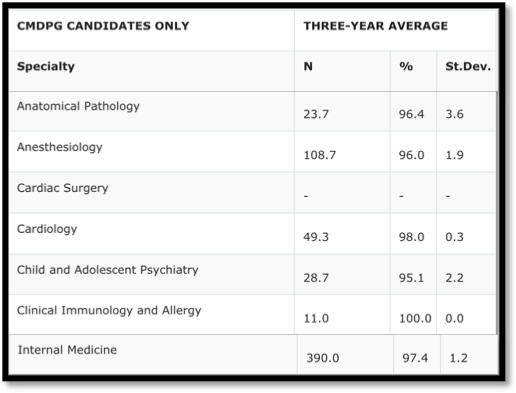Click the Internal Medicine row label
516x393 pixels.
pyautogui.click(x=67, y=350)
